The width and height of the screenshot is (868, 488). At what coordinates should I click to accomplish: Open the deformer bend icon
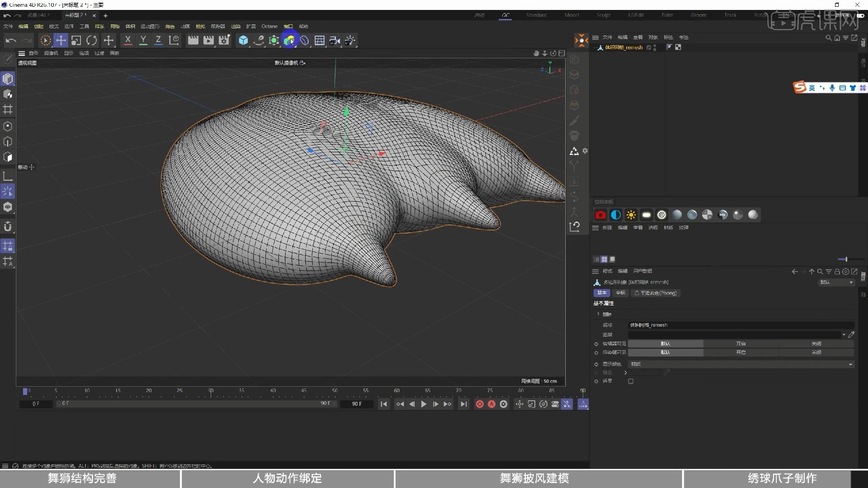[304, 40]
